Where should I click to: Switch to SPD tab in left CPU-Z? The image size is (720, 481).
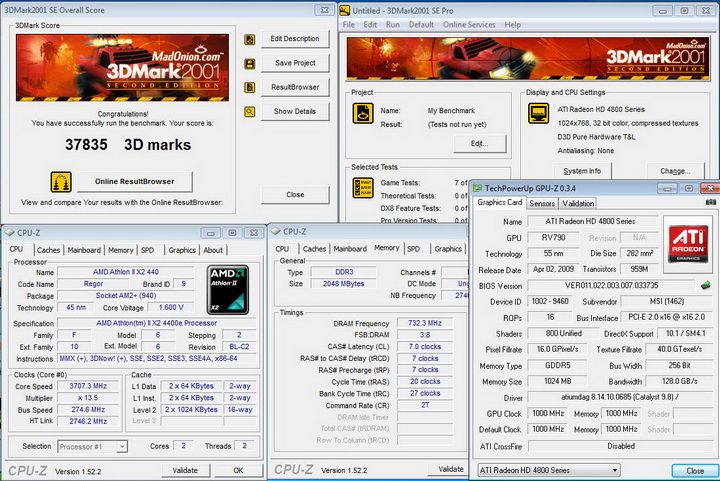click(147, 250)
